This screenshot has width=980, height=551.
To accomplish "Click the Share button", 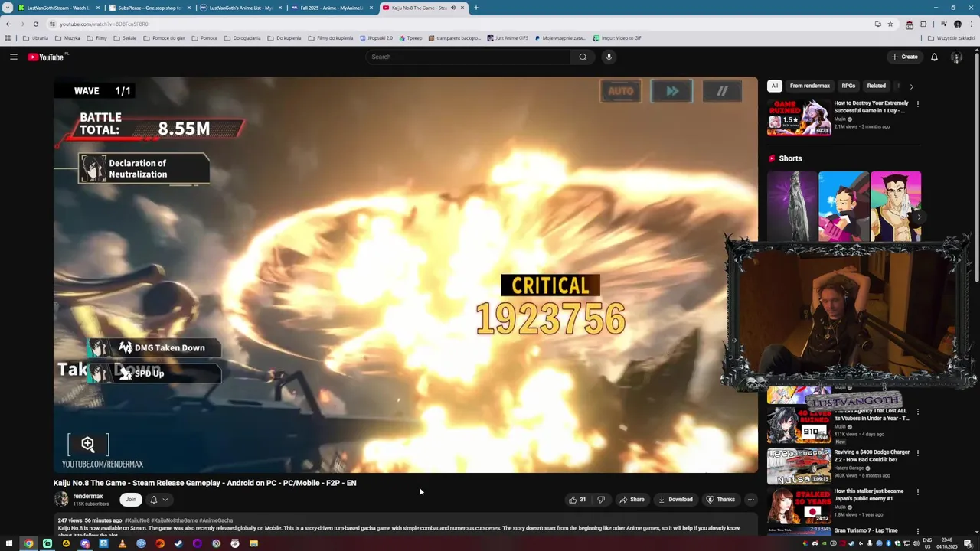I will [632, 500].
